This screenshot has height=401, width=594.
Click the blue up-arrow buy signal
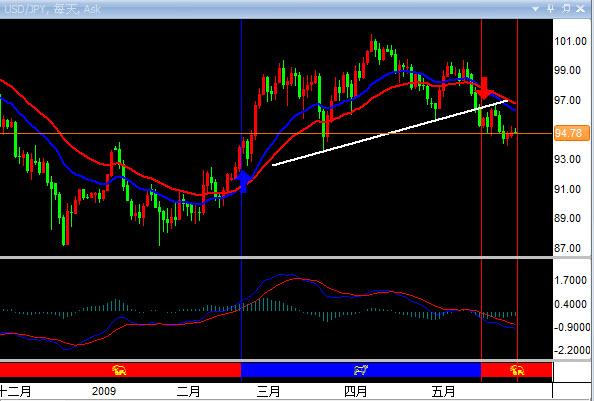click(x=244, y=181)
